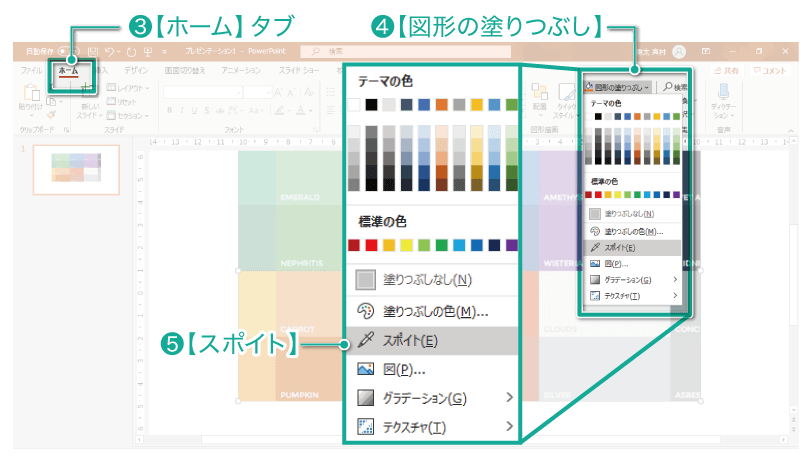Image resolution: width=810 pixels, height=460 pixels.
Task: Open Customize Quick Access Toolbar arrow
Action: [x=164, y=52]
